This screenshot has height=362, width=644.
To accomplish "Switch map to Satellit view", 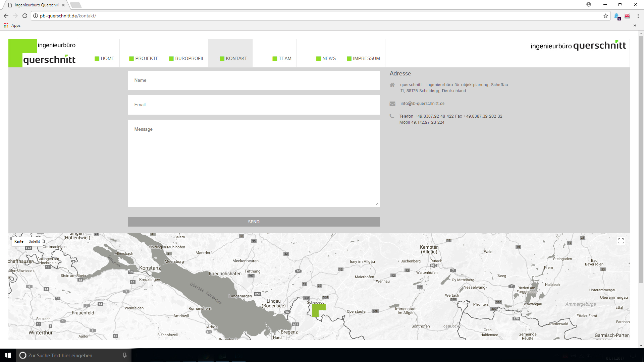I will [34, 241].
